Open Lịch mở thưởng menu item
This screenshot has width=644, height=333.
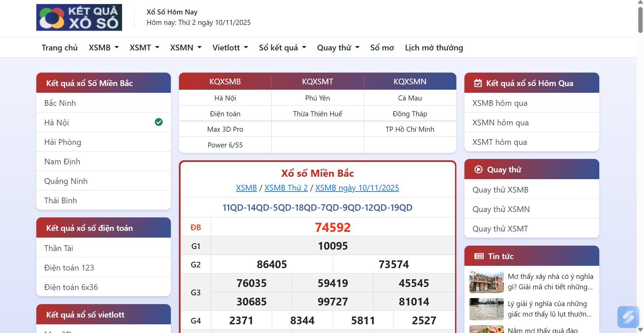pyautogui.click(x=434, y=48)
